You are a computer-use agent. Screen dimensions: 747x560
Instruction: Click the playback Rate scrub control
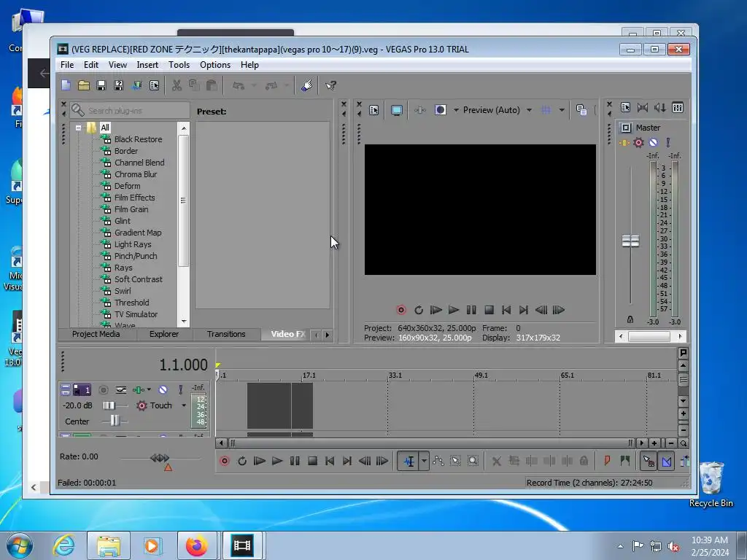(x=160, y=458)
